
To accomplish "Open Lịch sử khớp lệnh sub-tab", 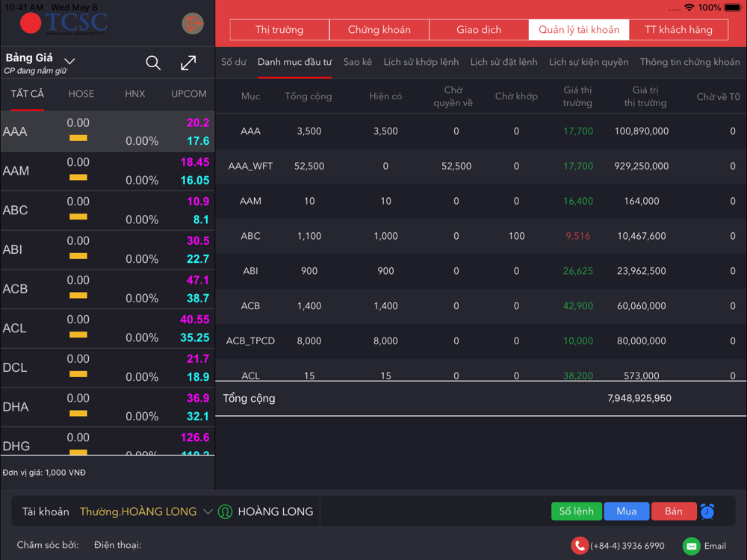I will (x=421, y=62).
